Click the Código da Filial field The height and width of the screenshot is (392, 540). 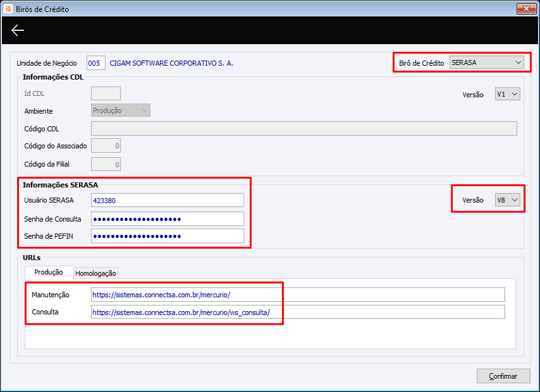pos(106,164)
